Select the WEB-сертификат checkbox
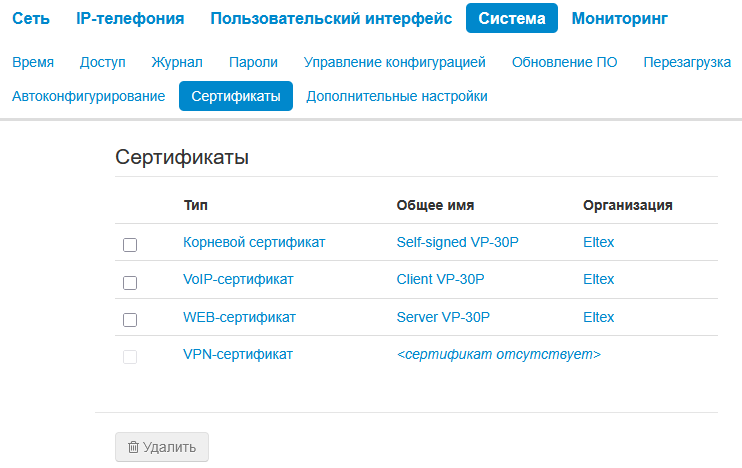742x468 pixels. coord(130,320)
